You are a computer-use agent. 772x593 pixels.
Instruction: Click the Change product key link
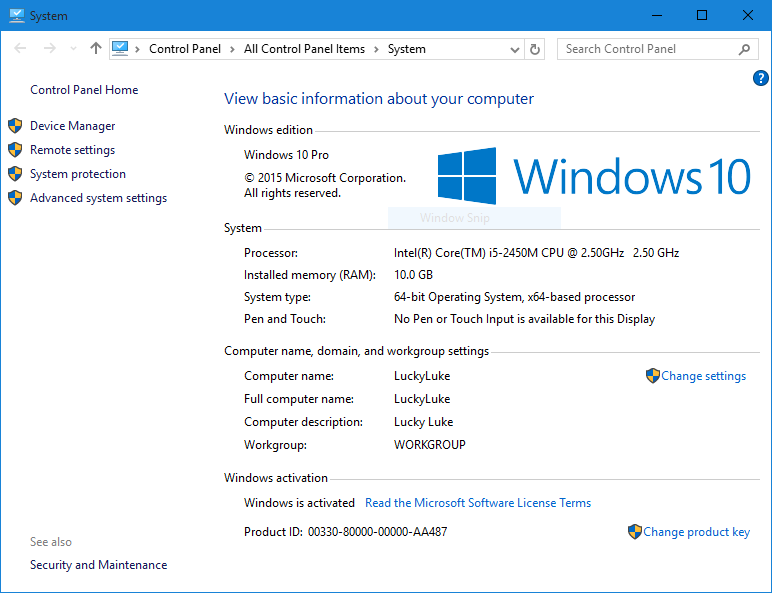pyautogui.click(x=696, y=532)
